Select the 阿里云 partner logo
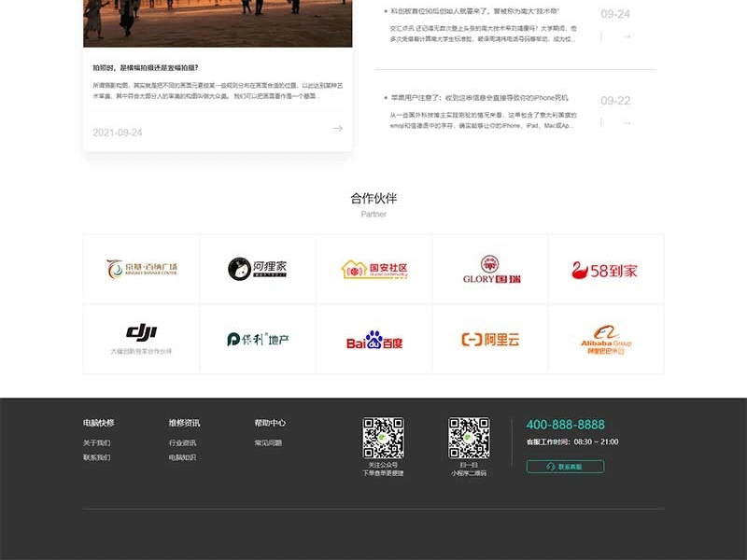This screenshot has width=747, height=560. click(490, 340)
